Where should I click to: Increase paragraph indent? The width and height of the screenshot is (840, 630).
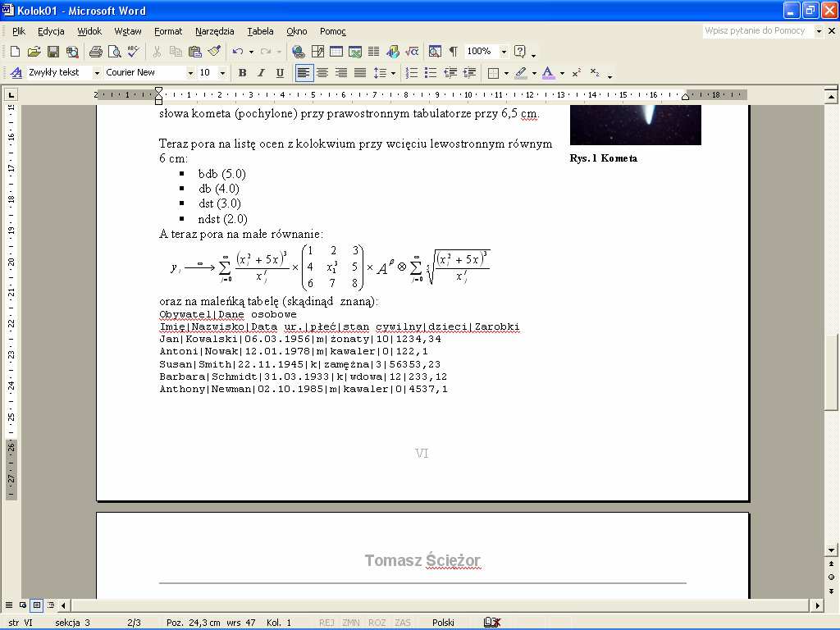pos(469,72)
